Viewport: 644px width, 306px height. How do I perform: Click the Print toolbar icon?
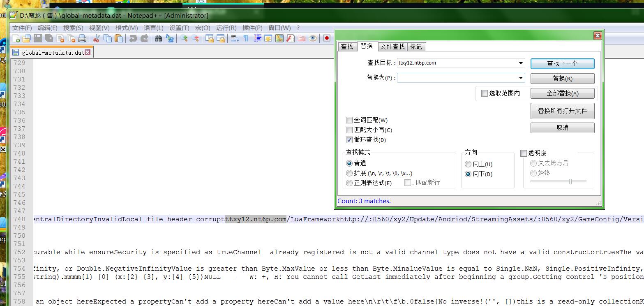click(x=82, y=38)
